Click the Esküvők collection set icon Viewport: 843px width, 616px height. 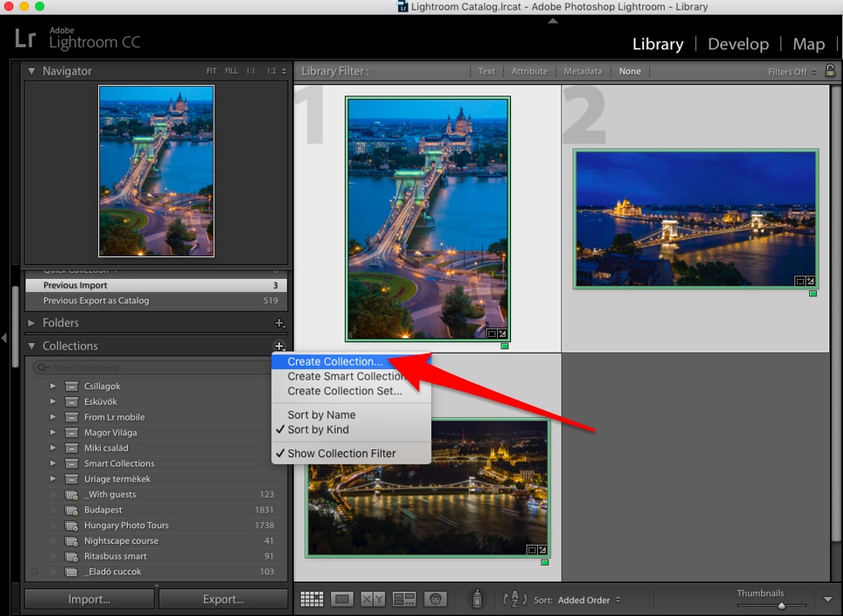[x=71, y=402]
